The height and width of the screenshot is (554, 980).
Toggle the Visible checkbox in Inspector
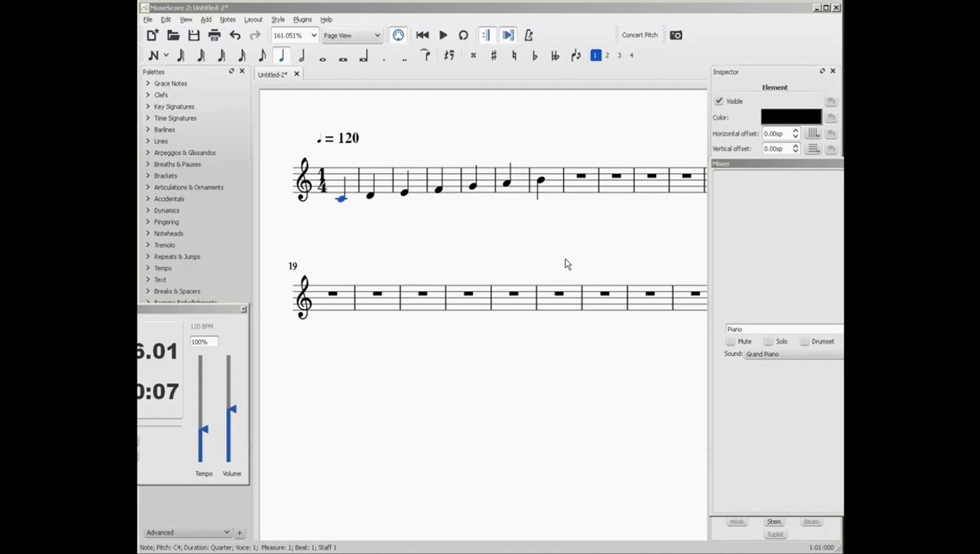pyautogui.click(x=718, y=102)
